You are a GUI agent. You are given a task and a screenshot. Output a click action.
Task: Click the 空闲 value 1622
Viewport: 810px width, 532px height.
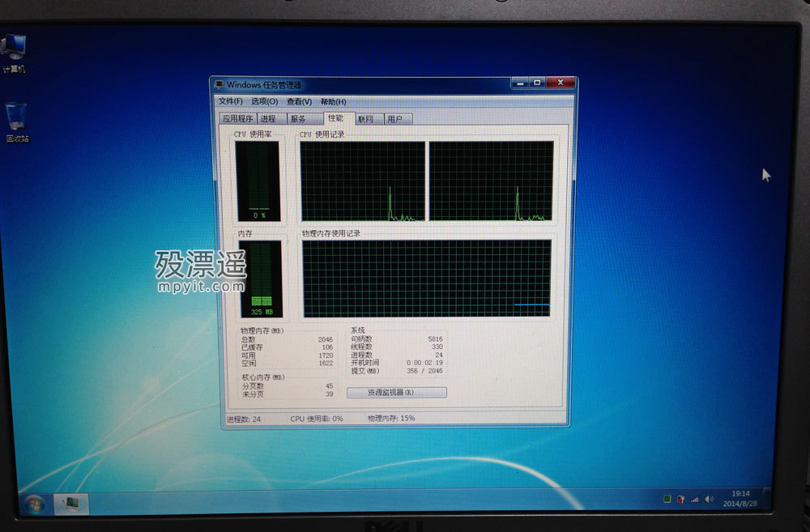pos(326,364)
